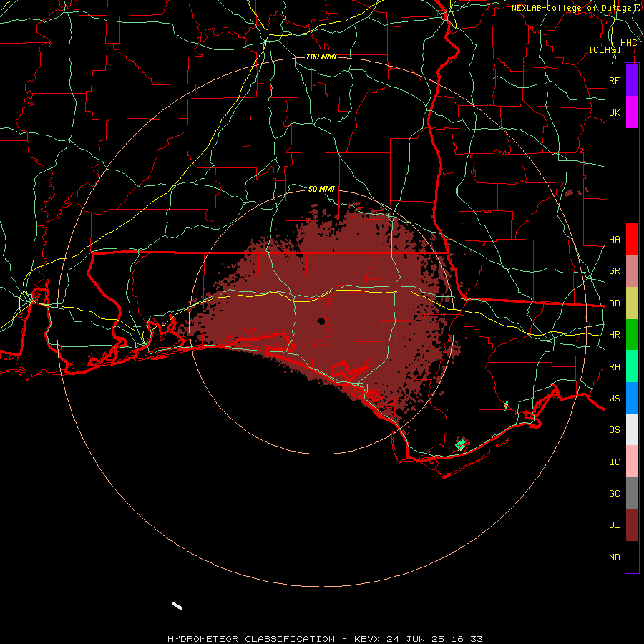Click the DS legend label
Image resolution: width=644 pixels, height=644 pixels.
click(x=614, y=430)
